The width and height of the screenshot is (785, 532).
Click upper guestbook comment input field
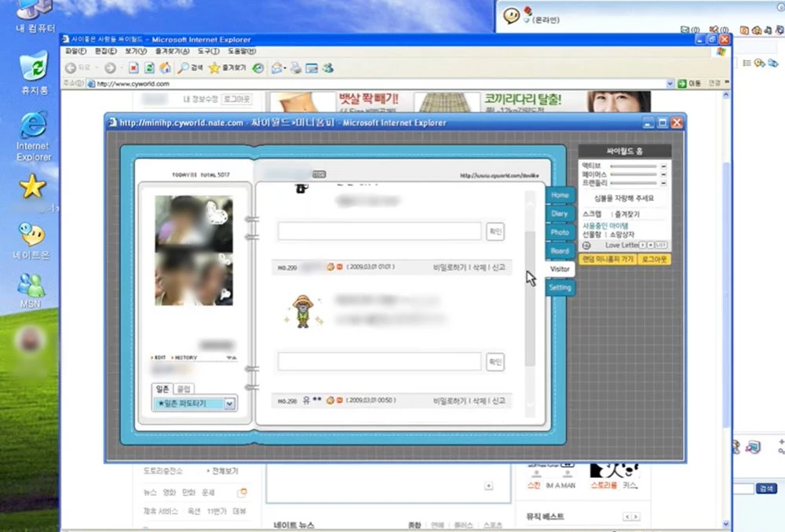point(379,231)
